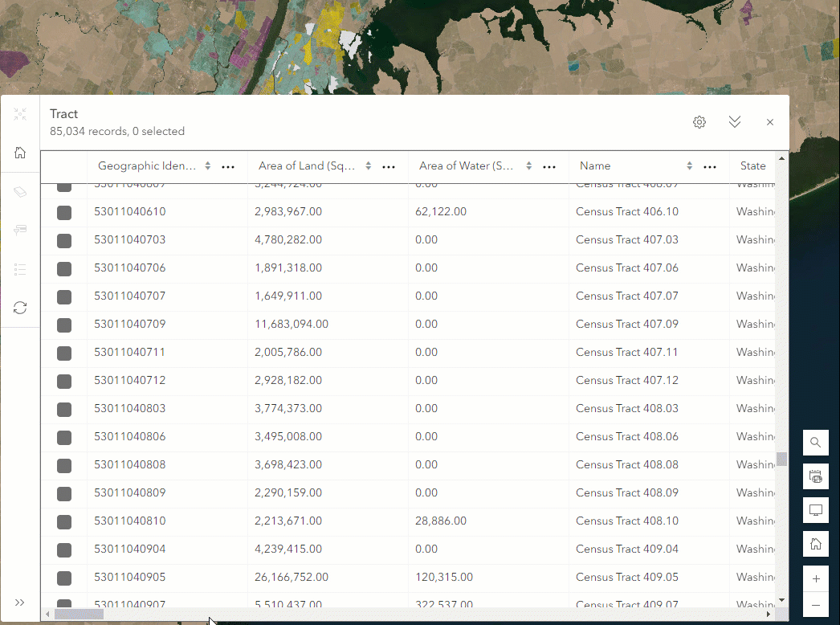Click the default extent home icon on the map
The height and width of the screenshot is (625, 840).
point(815,543)
